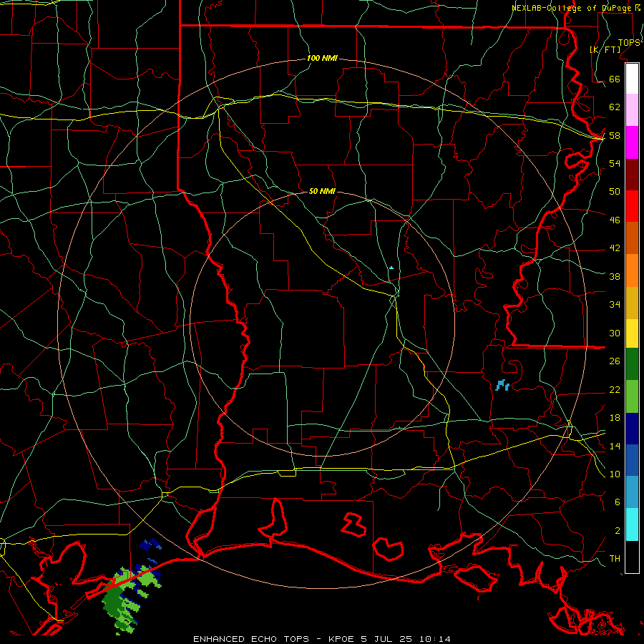
Task: Click the legend value "22"
Action: (615, 389)
